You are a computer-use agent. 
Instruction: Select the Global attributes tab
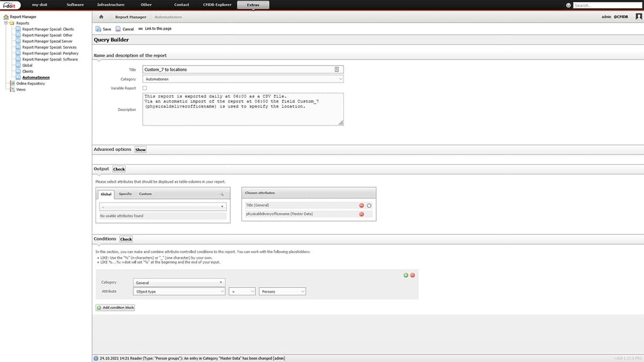(106, 194)
